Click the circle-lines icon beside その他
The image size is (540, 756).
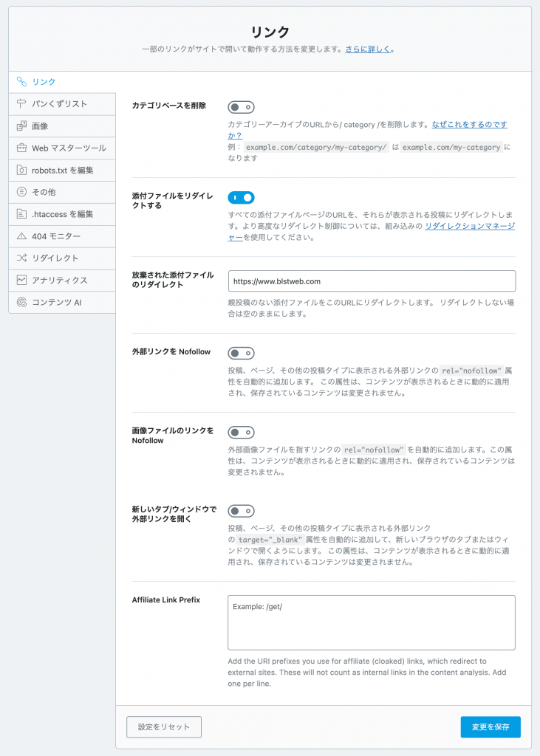21,192
